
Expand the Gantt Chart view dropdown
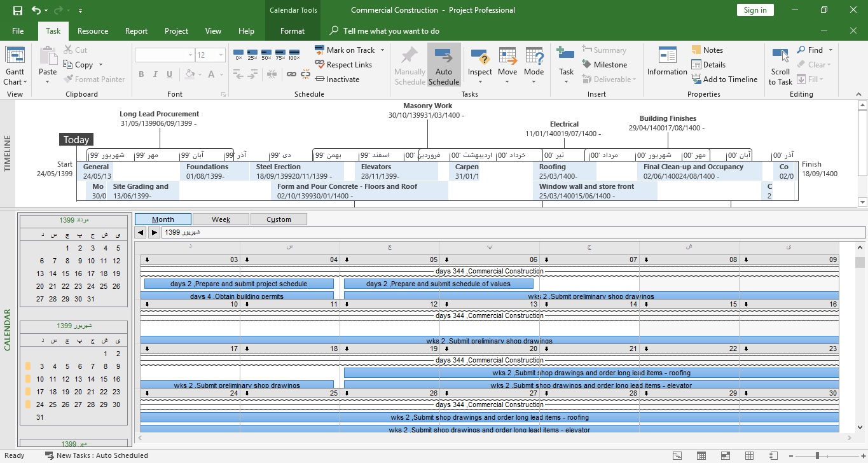[15, 81]
